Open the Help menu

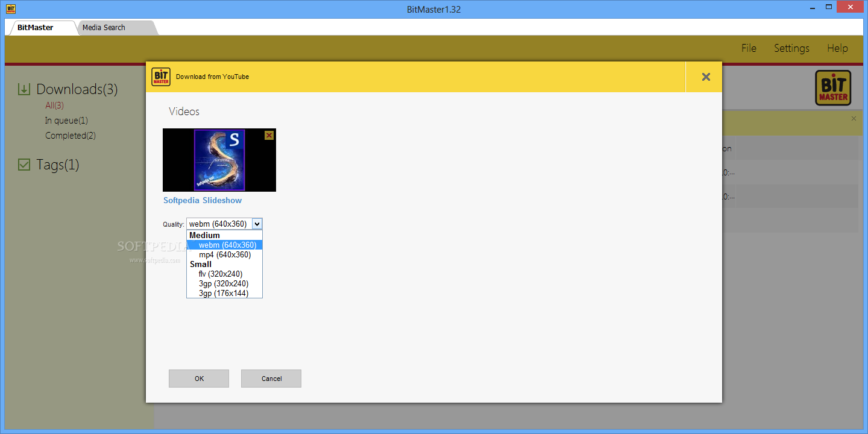837,48
